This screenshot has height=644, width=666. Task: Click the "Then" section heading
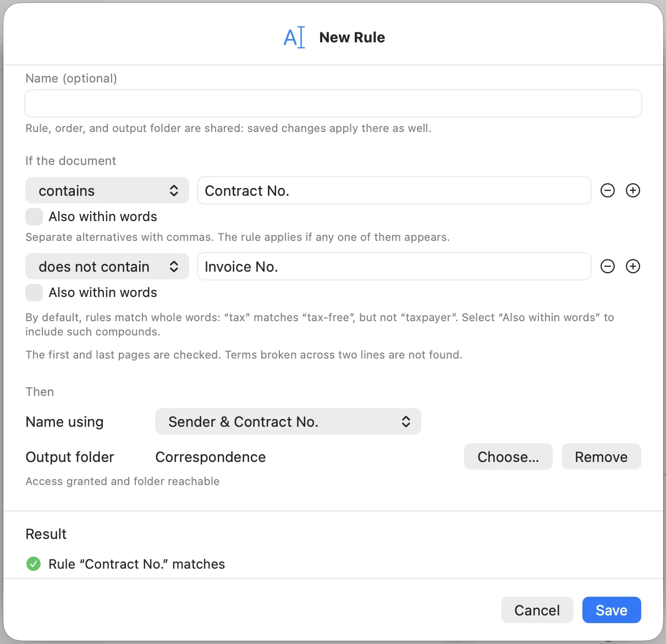[40, 392]
